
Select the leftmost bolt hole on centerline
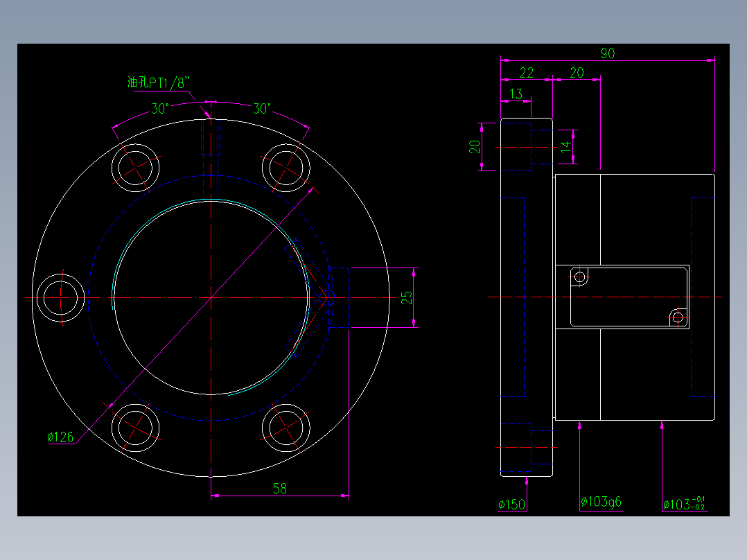[60, 298]
